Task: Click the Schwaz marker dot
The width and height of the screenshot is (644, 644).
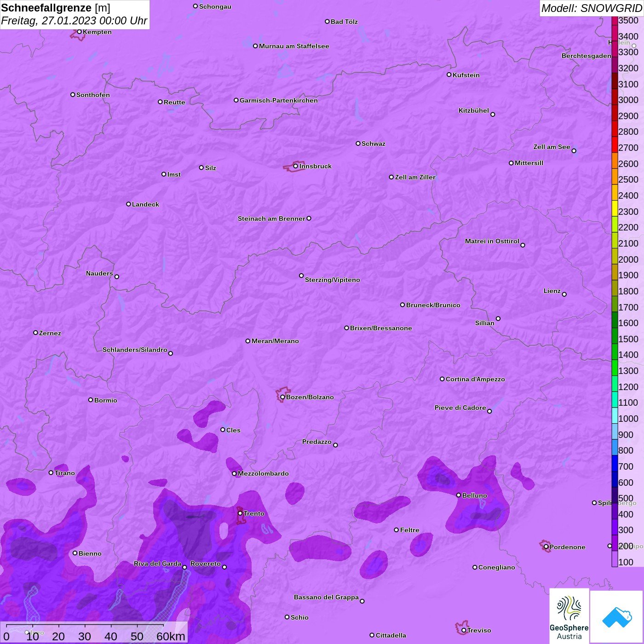Action: point(358,144)
